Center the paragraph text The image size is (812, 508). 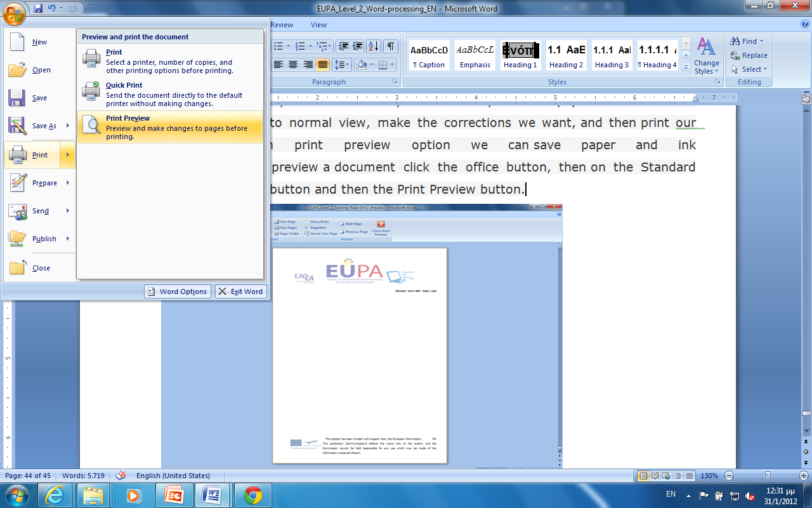[x=293, y=64]
